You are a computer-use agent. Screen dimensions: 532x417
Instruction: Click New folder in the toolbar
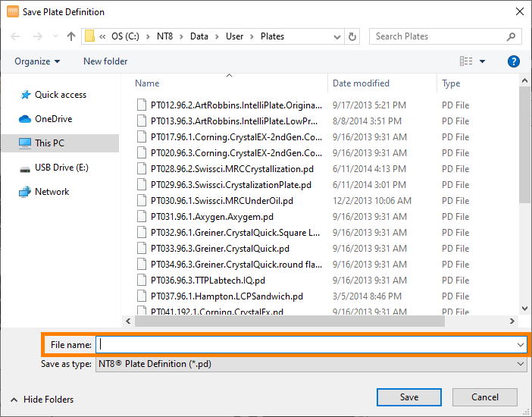[x=105, y=61]
